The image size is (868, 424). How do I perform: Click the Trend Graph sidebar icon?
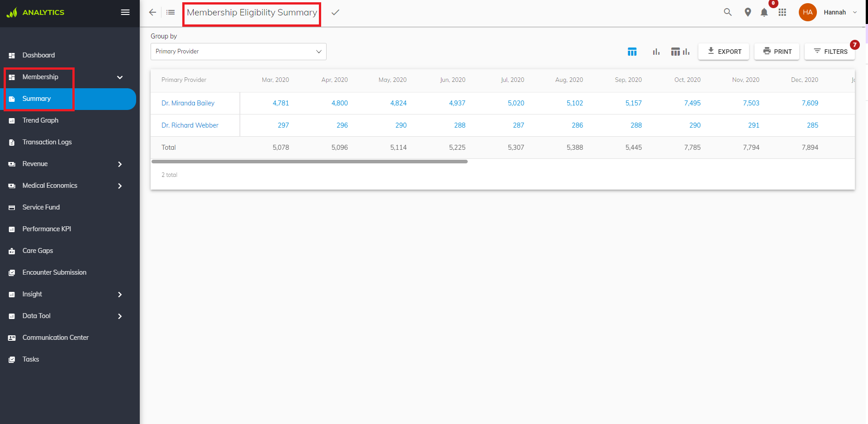tap(12, 120)
